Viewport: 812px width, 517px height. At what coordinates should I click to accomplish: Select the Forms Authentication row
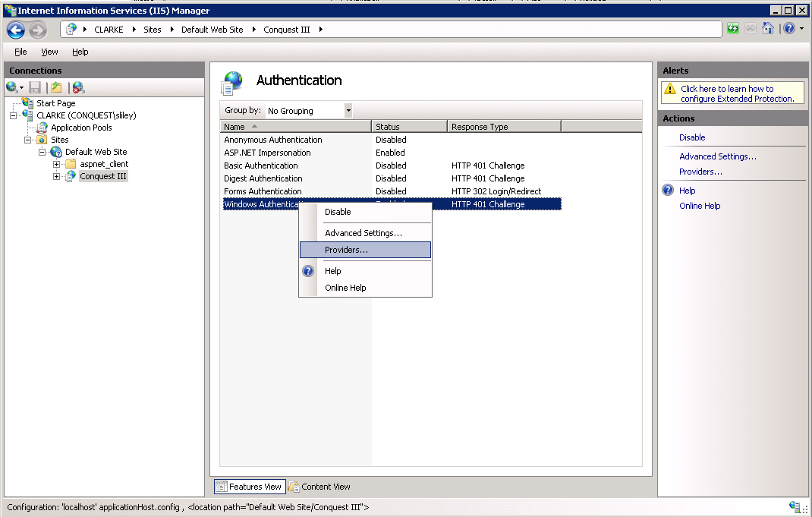pos(392,191)
